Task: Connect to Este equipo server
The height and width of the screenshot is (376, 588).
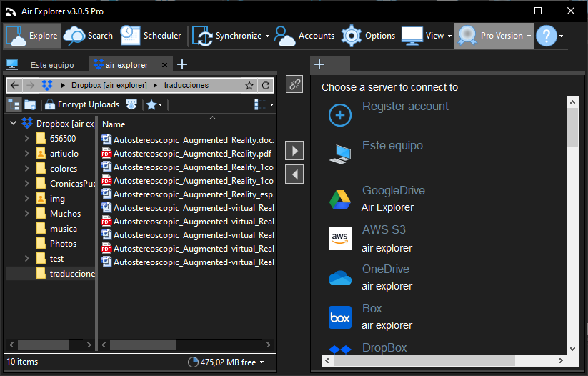Action: tap(376, 153)
